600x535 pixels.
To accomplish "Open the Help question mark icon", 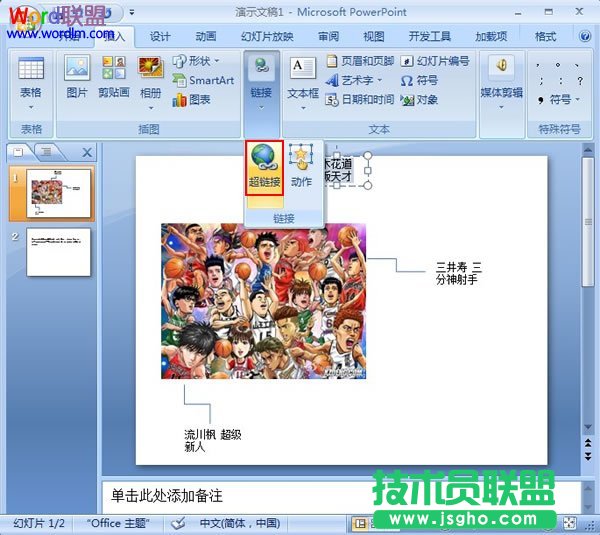I will 585,36.
